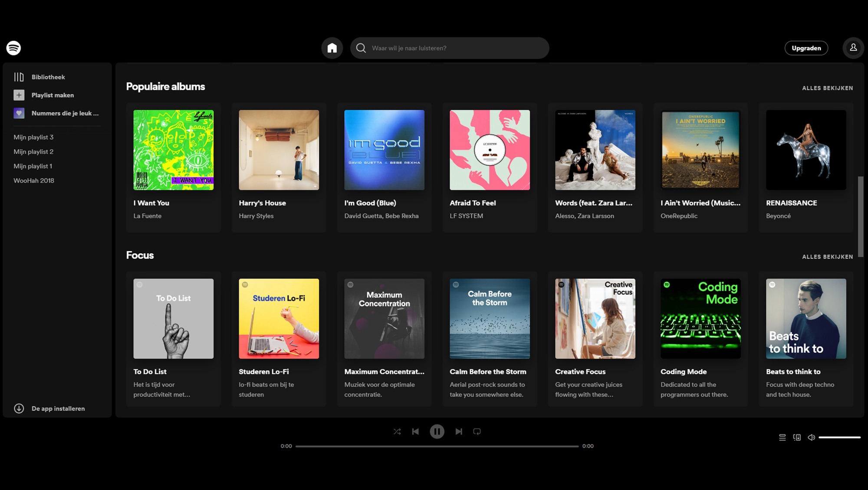
Task: Open Studeren Lo-Fi playlist cover
Action: pyautogui.click(x=279, y=318)
